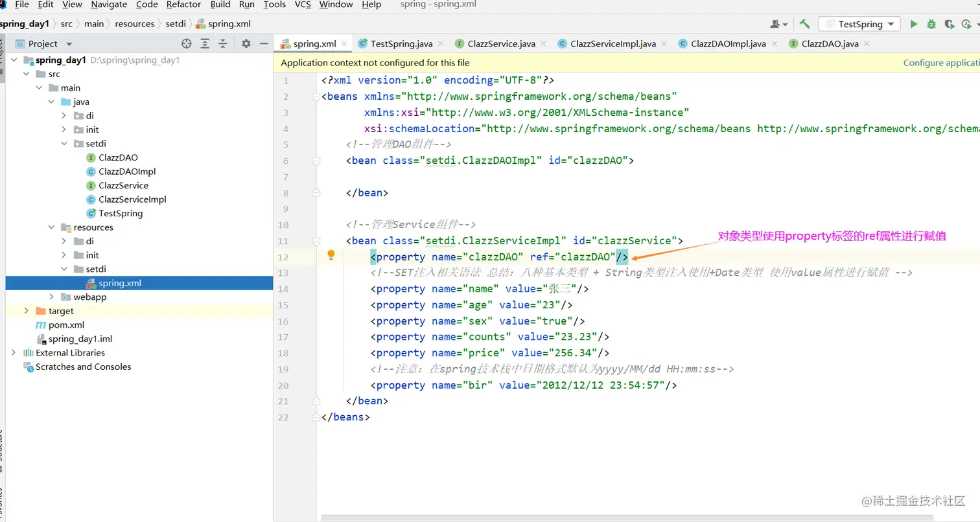Start debugging with the green bug icon
Viewport: 980px width, 522px height.
pos(931,24)
